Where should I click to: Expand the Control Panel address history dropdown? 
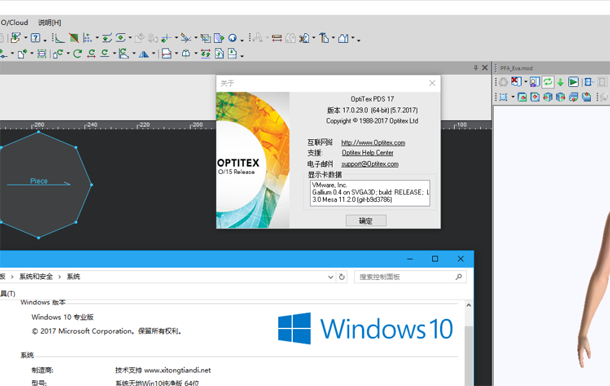click(330, 277)
